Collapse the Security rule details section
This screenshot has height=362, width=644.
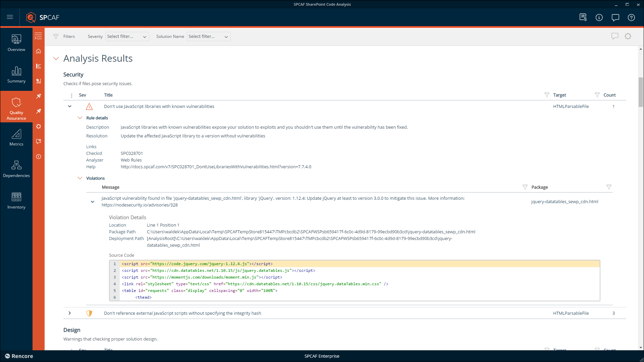80,118
